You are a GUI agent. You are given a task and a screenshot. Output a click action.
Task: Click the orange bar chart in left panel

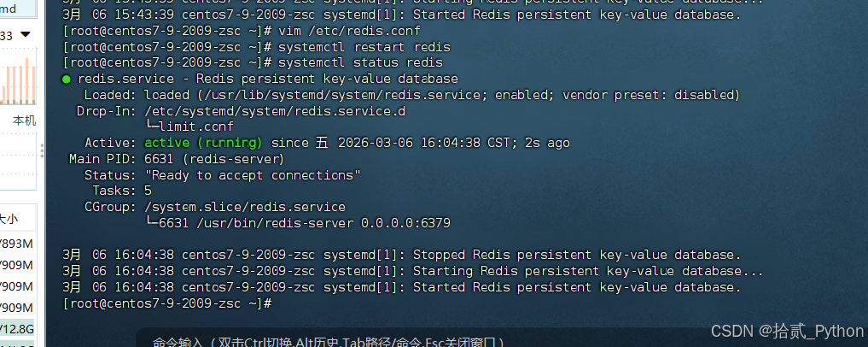click(18, 83)
